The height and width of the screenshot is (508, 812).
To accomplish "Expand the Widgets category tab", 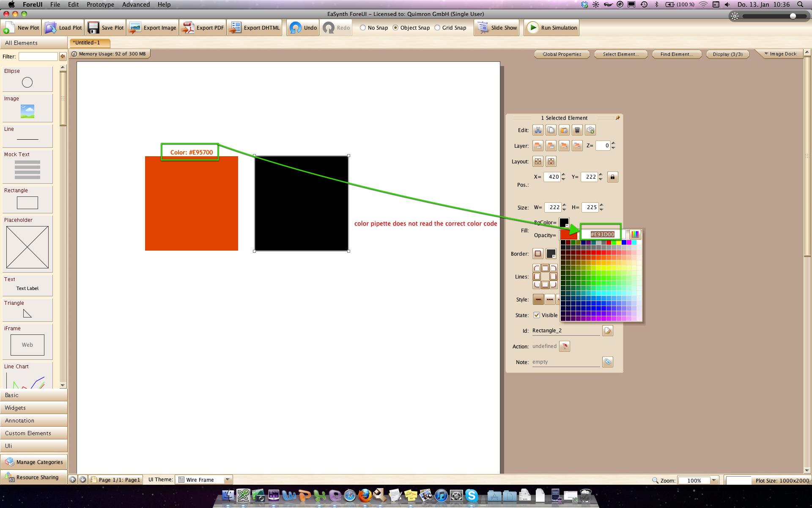I will click(x=34, y=408).
